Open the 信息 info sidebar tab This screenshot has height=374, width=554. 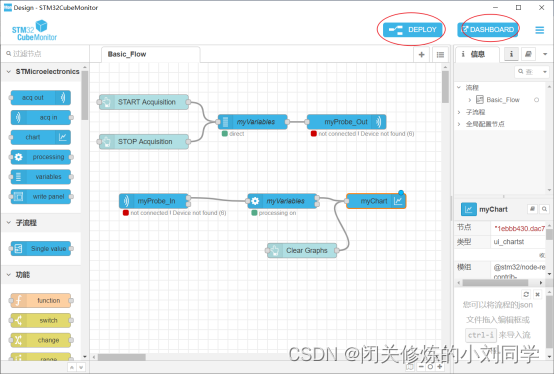477,54
